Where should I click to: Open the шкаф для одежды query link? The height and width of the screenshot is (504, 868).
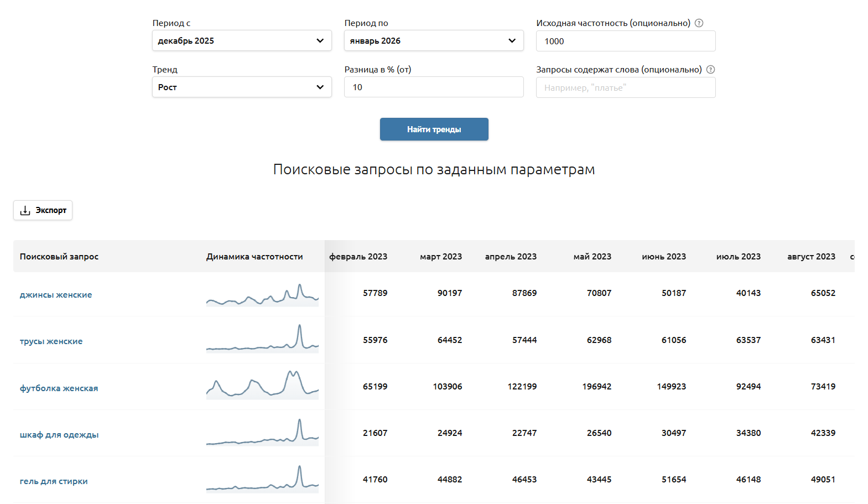point(59,435)
